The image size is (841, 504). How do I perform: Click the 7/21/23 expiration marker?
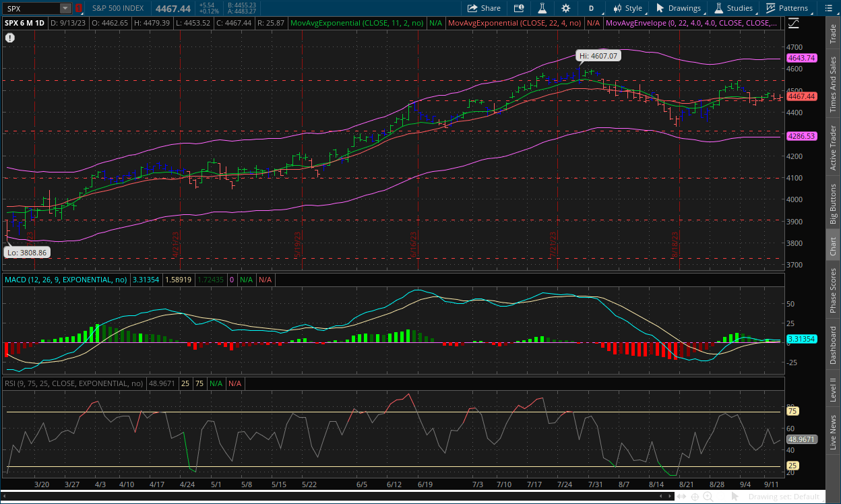(554, 246)
